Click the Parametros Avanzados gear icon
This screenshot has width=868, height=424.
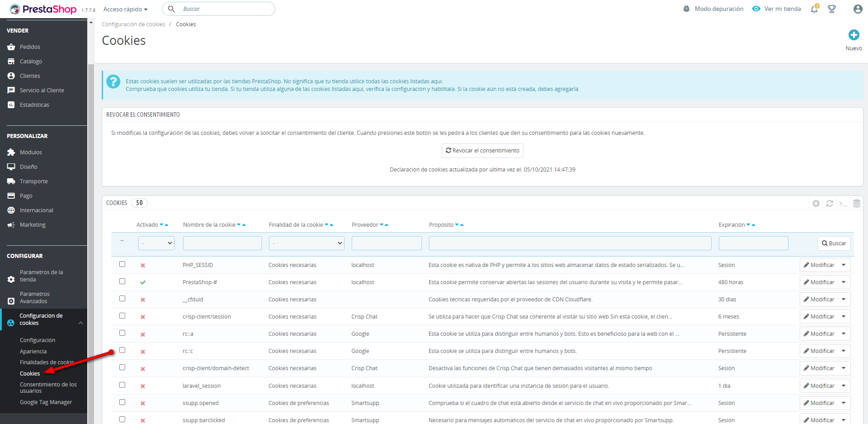(11, 301)
